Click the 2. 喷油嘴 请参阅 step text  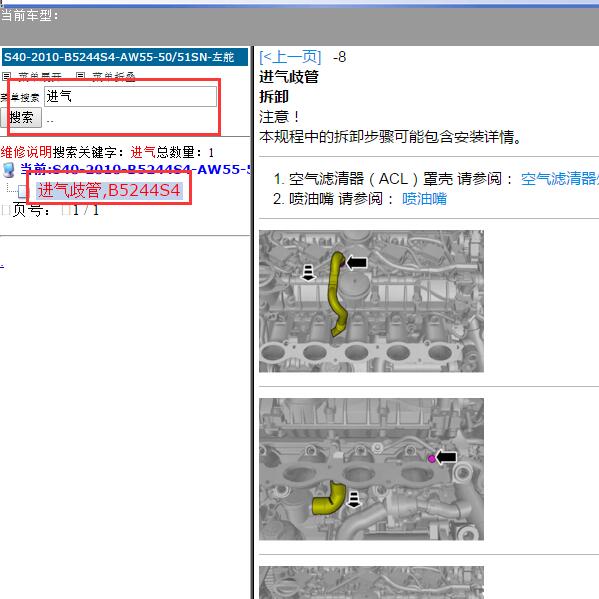(x=333, y=199)
